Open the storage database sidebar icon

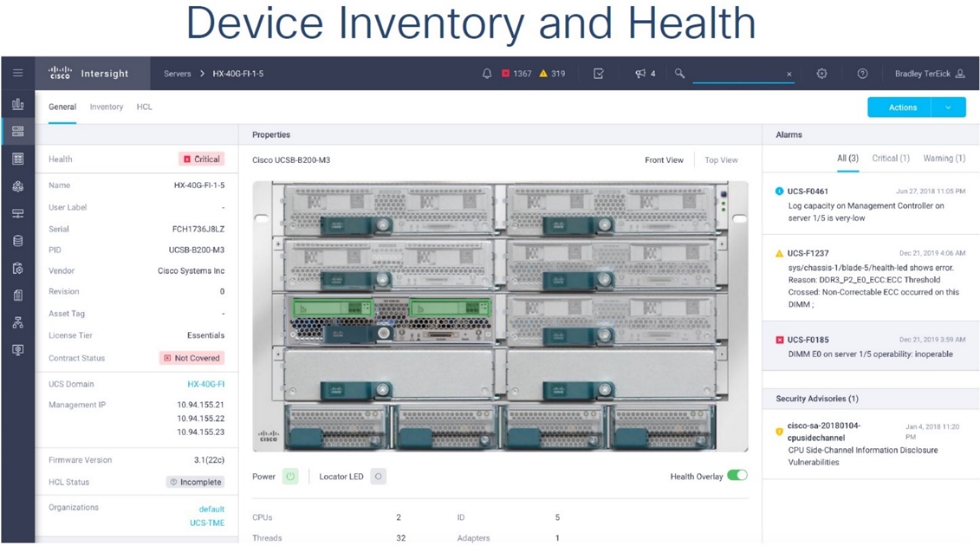tap(18, 241)
